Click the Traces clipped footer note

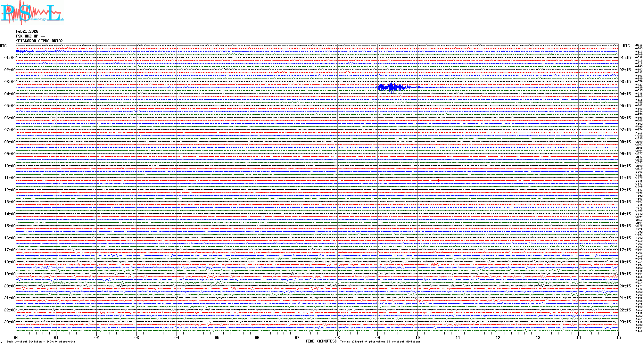380,342
